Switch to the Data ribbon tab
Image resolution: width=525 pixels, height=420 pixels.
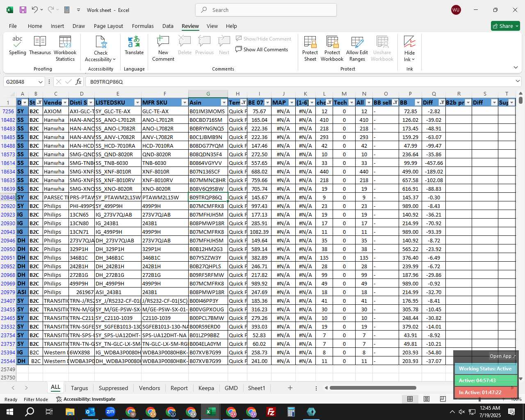tap(168, 26)
